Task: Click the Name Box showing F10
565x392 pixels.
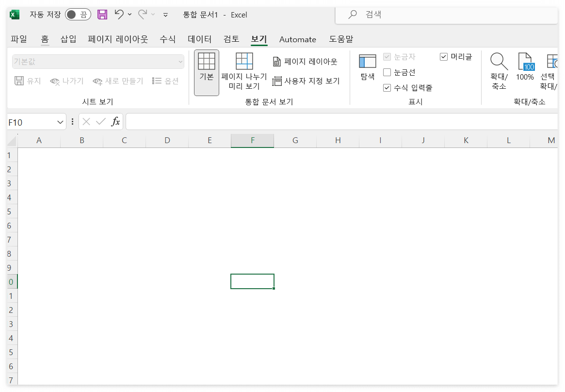Action: point(32,122)
